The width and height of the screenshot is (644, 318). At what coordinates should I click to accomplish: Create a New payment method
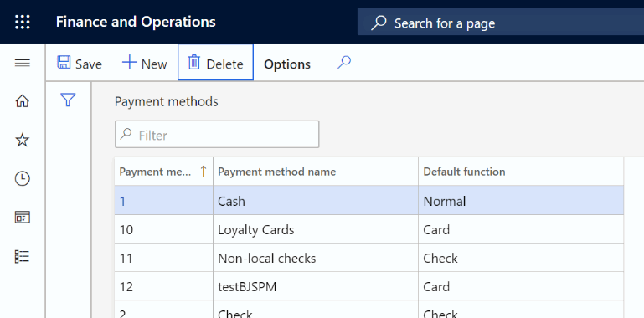pyautogui.click(x=144, y=64)
